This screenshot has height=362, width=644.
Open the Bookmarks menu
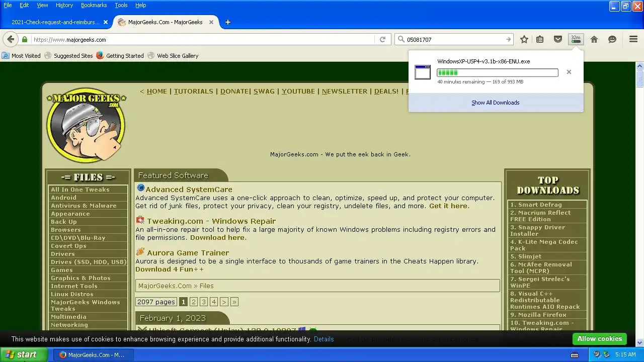[94, 5]
